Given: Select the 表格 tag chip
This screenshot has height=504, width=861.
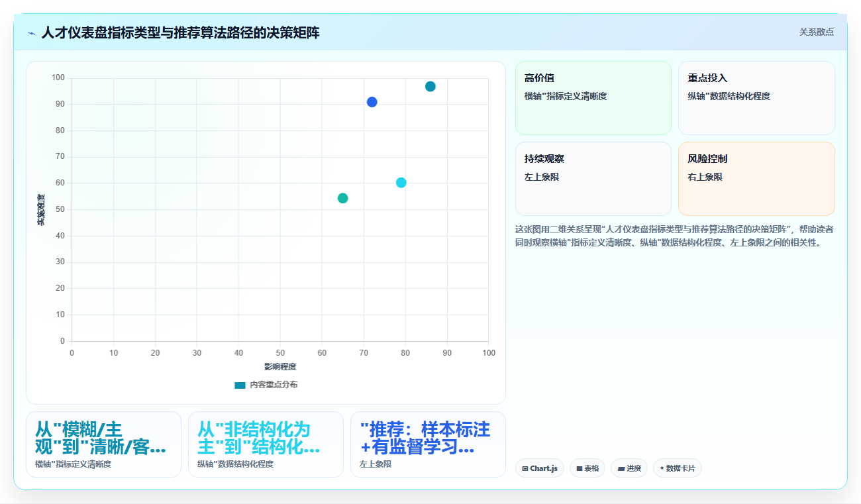Looking at the screenshot, I should point(587,468).
